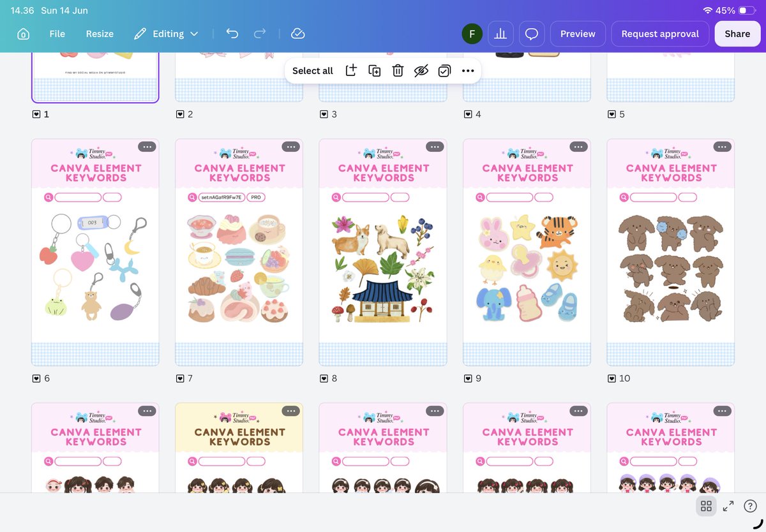Delete selected page trash icon

click(398, 71)
